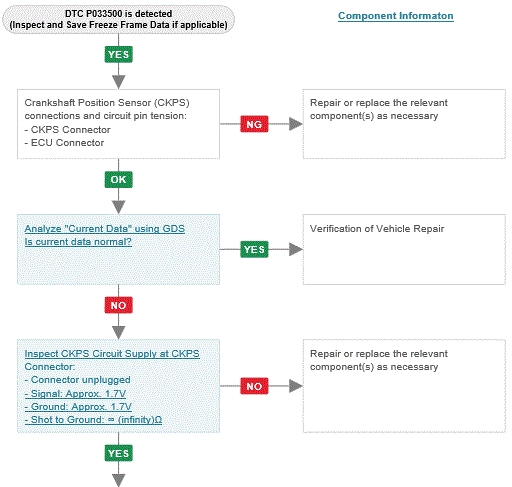This screenshot has height=487, width=512.
Task: Click the Signal: Approx. 1.7V link
Action: [x=75, y=394]
